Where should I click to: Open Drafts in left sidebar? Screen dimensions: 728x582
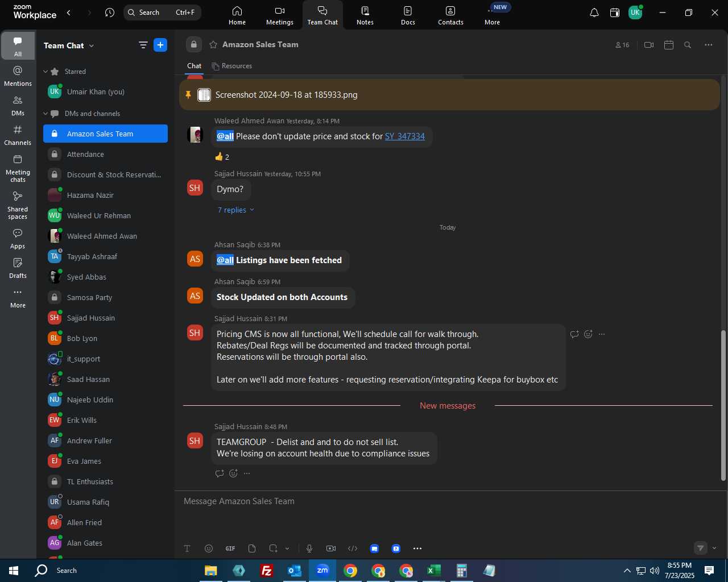(x=18, y=268)
